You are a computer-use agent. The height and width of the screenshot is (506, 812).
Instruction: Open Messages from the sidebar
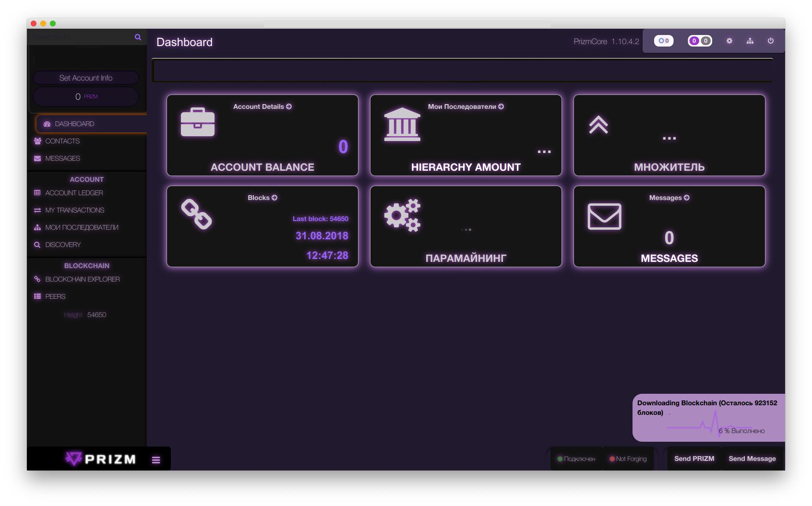point(62,158)
